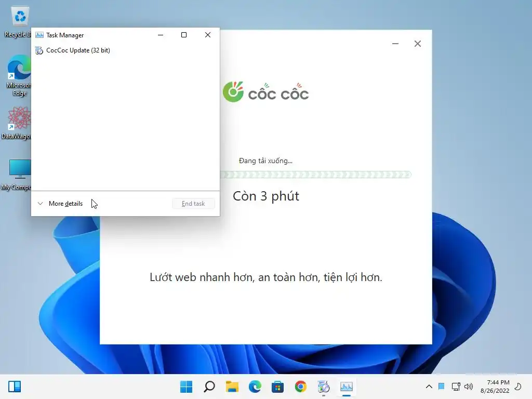This screenshot has height=399, width=532.
Task: Open network settings tray icon
Action: tap(456, 387)
